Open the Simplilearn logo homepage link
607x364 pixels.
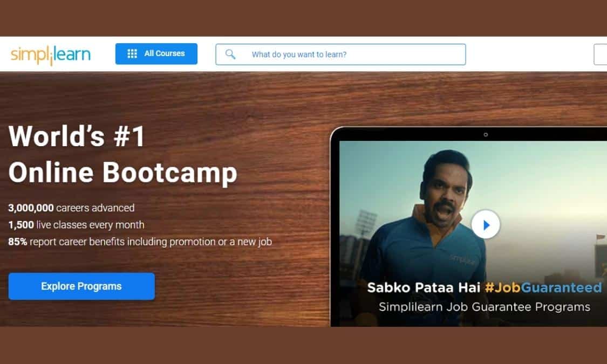50,55
